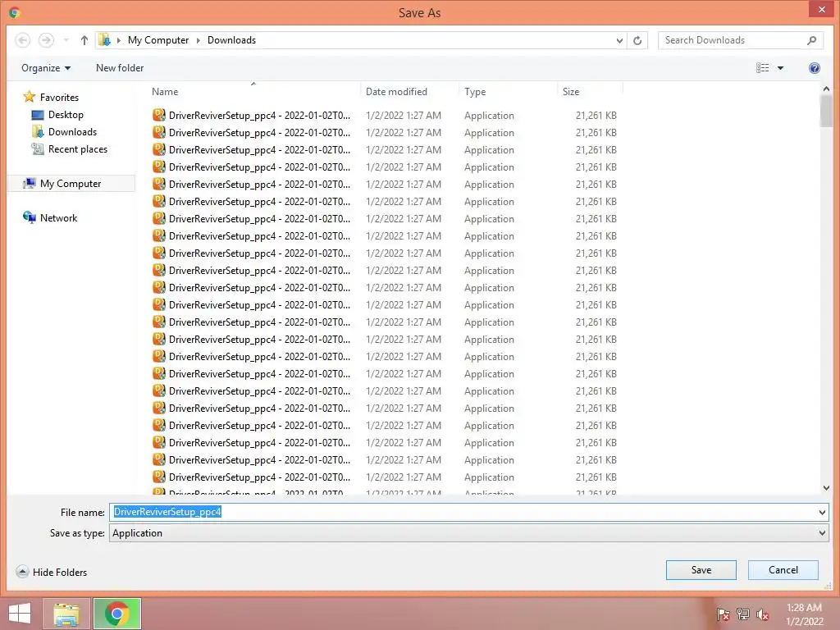Open Action Center flag tray icon
The image size is (840, 630).
coord(723,614)
